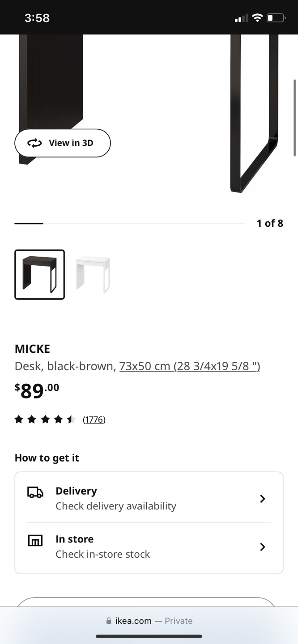Tap the rotate arrows icon for 3D view
Screen dimensions: 298x644
pyautogui.click(x=34, y=143)
